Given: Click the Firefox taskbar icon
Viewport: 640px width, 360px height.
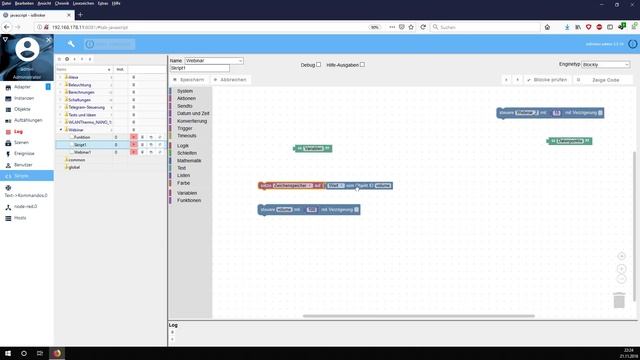Looking at the screenshot, I should (x=57, y=353).
